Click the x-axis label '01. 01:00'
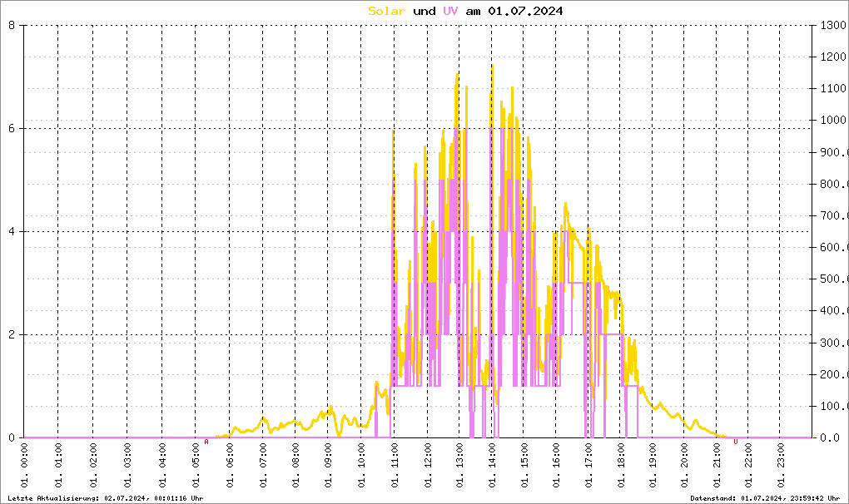The width and height of the screenshot is (849, 504). [58, 465]
